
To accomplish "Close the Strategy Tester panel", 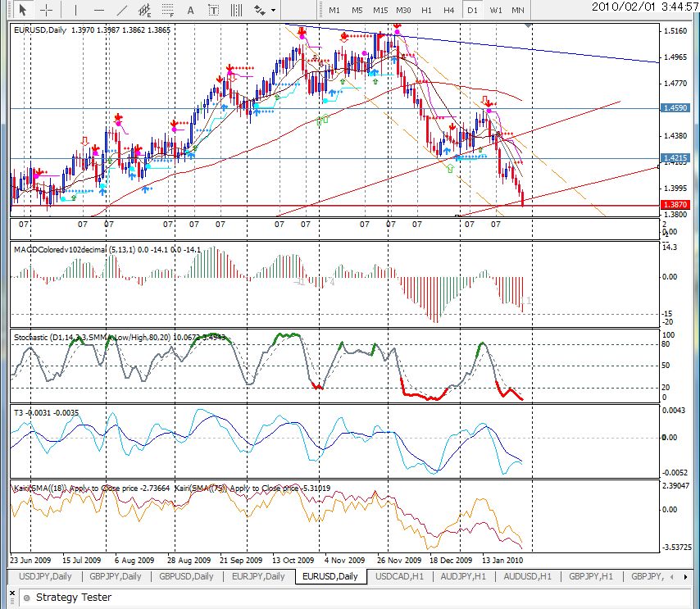I will click(12, 593).
